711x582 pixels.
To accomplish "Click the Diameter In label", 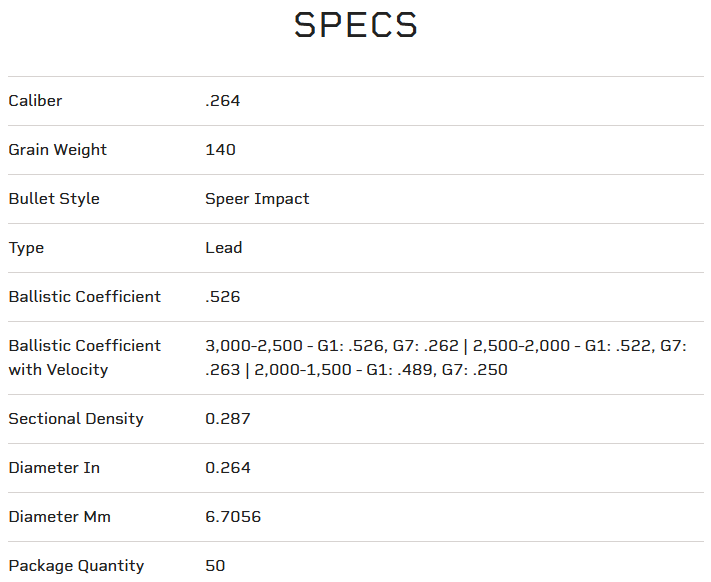I will pos(54,468).
